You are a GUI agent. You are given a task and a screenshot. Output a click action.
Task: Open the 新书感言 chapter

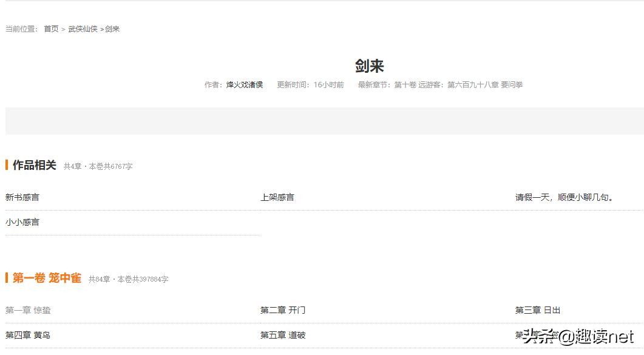click(x=21, y=197)
